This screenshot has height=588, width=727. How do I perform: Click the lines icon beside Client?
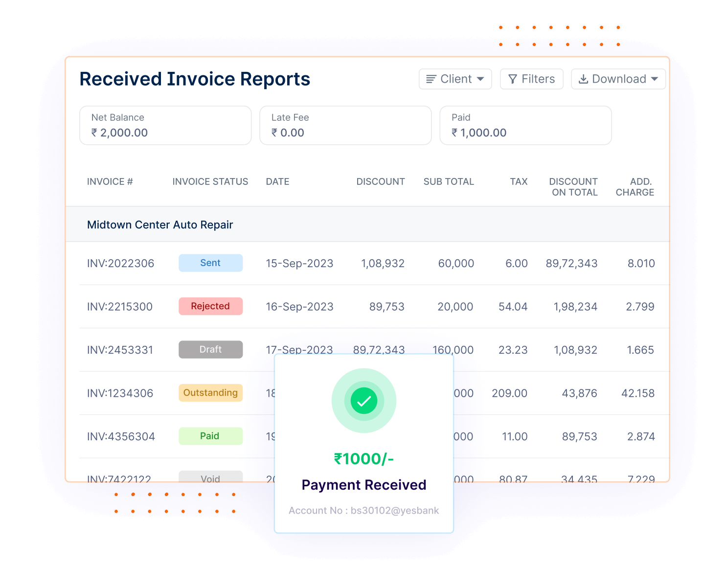(x=431, y=79)
